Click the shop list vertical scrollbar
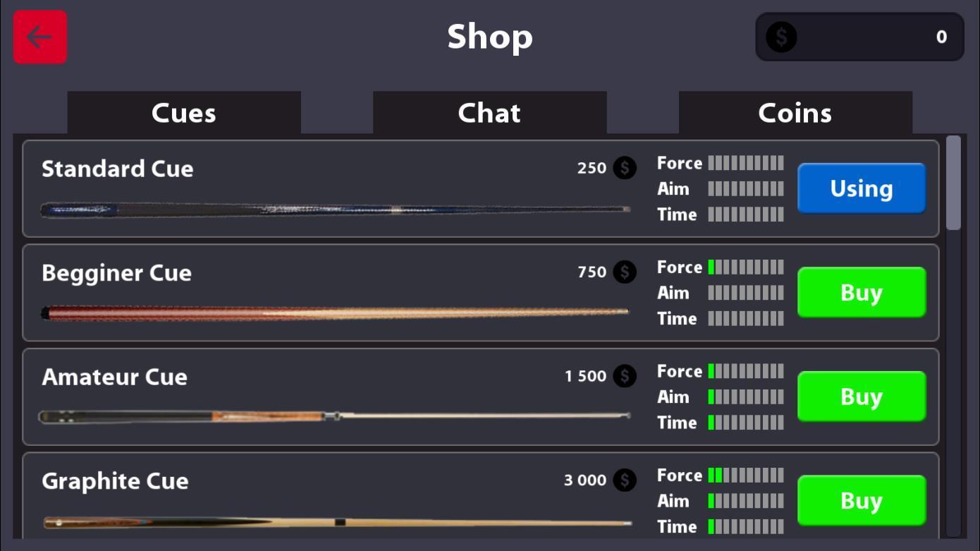Viewport: 980px width, 551px height. (x=953, y=183)
